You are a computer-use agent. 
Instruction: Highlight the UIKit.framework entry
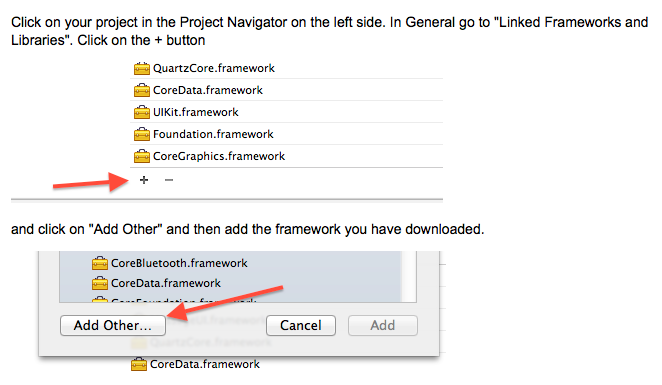tap(287, 112)
